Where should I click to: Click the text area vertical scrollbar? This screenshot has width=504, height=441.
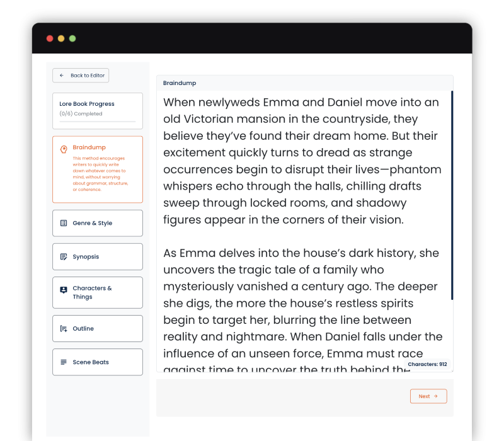(452, 195)
